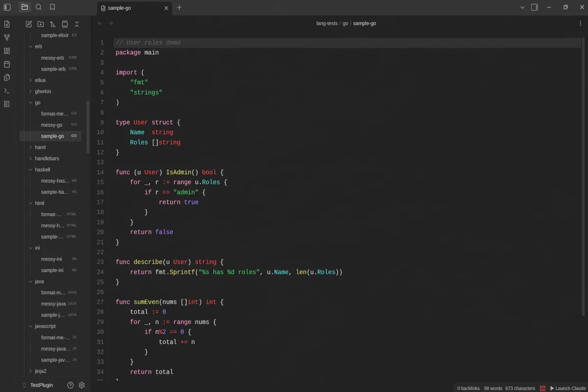
Task: Click the 0 backlinks status entry
Action: point(468,388)
